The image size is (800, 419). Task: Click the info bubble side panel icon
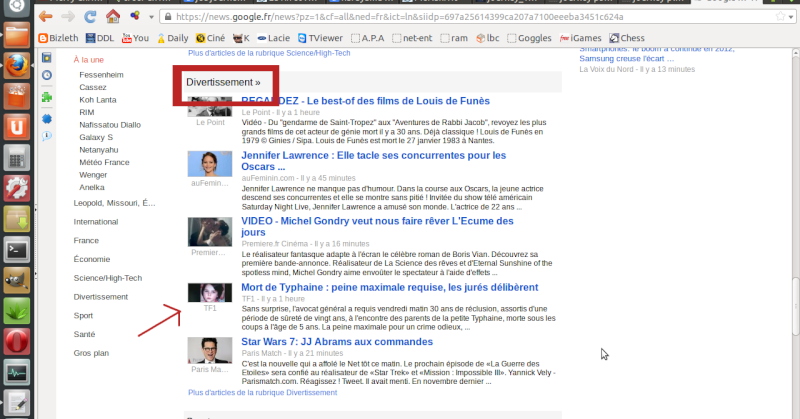click(46, 136)
